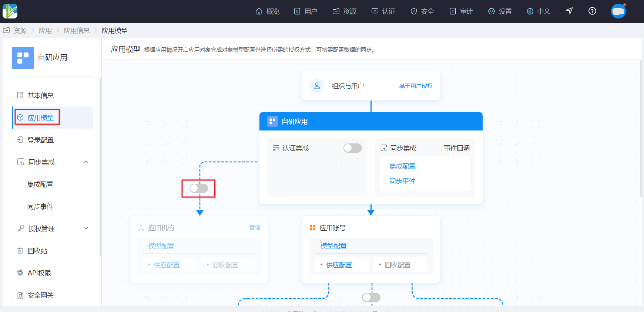Open the 审计 menu in top navigation
The width and height of the screenshot is (644, 312).
pyautogui.click(x=461, y=11)
